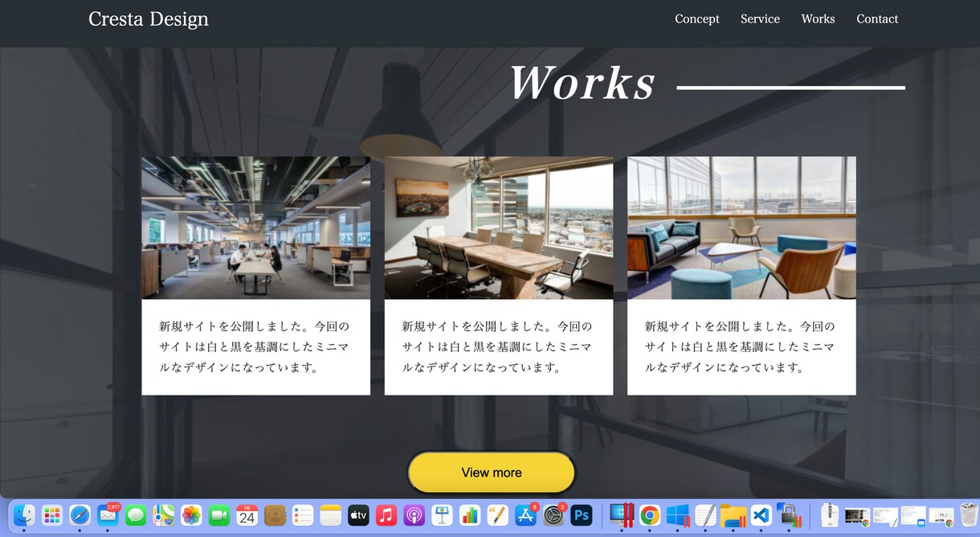The height and width of the screenshot is (537, 980).
Task: Open the App Store in Dock
Action: click(525, 515)
